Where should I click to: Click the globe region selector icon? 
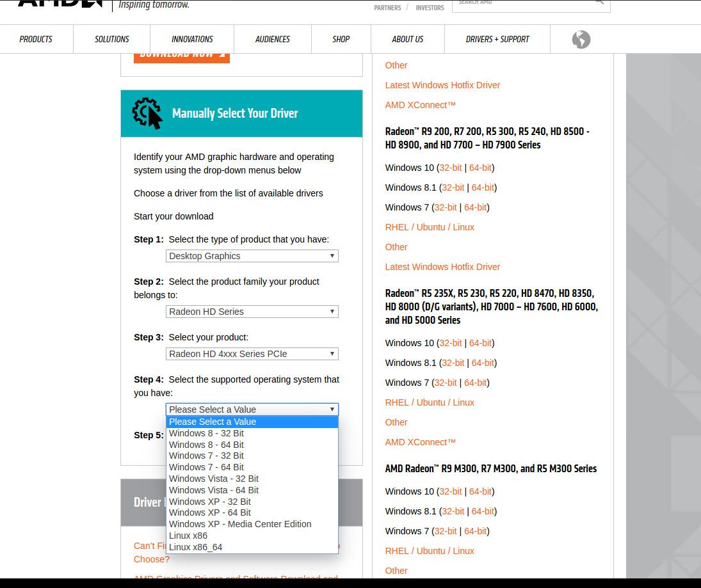pyautogui.click(x=581, y=39)
